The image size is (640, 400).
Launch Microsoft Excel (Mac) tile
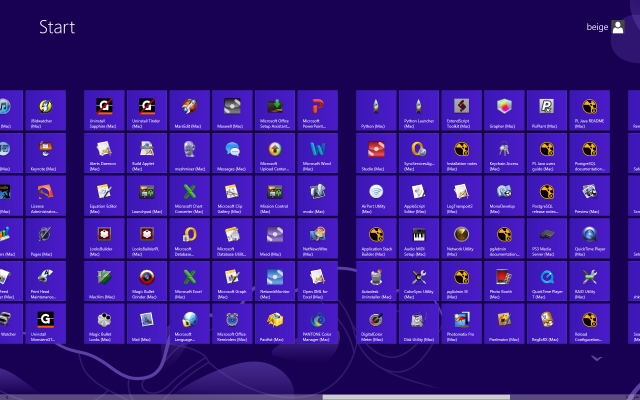point(189,281)
